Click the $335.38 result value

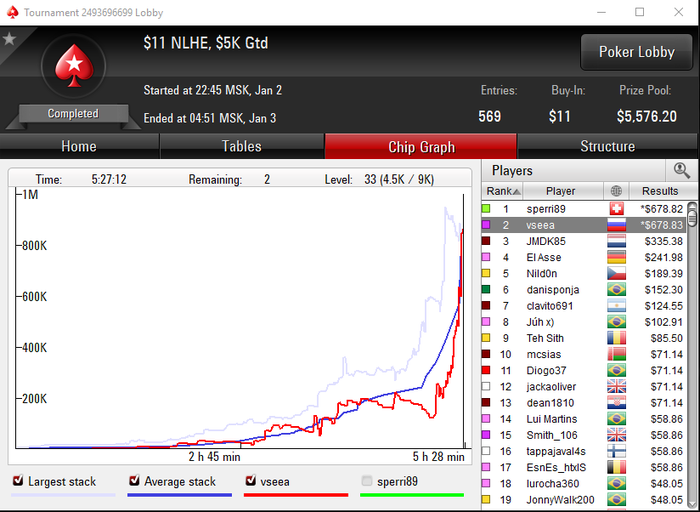coord(663,241)
